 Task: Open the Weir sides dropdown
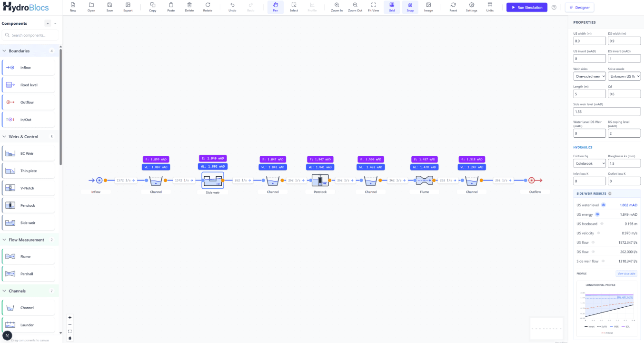tap(589, 76)
